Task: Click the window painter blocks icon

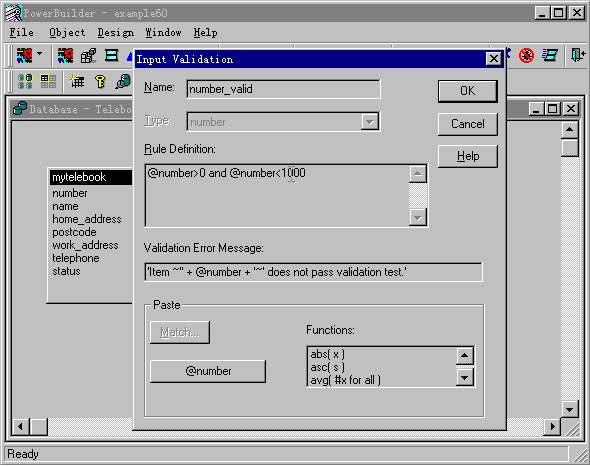Action: [88, 56]
